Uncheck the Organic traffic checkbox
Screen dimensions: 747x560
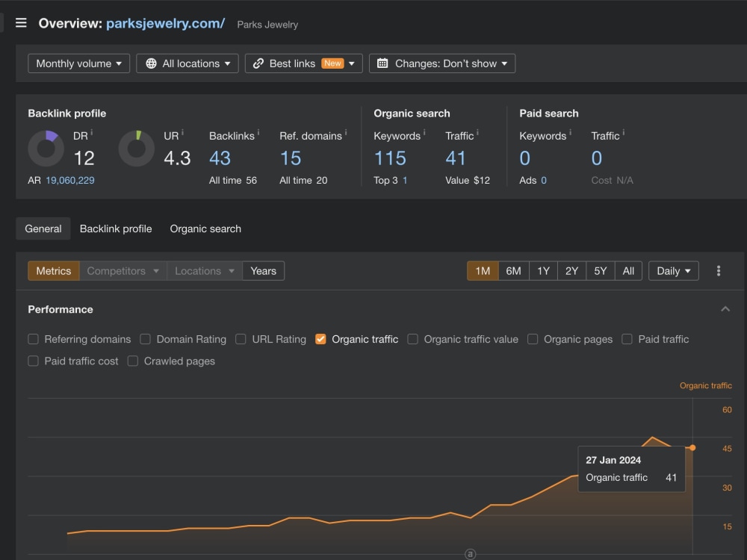click(x=320, y=339)
